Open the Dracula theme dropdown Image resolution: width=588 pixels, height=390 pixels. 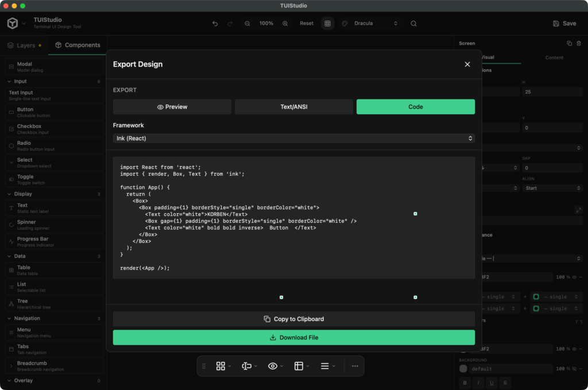click(374, 23)
